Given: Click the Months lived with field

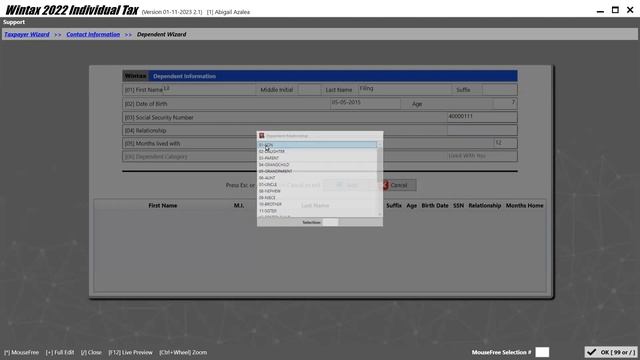Looking at the screenshot, I should point(505,143).
